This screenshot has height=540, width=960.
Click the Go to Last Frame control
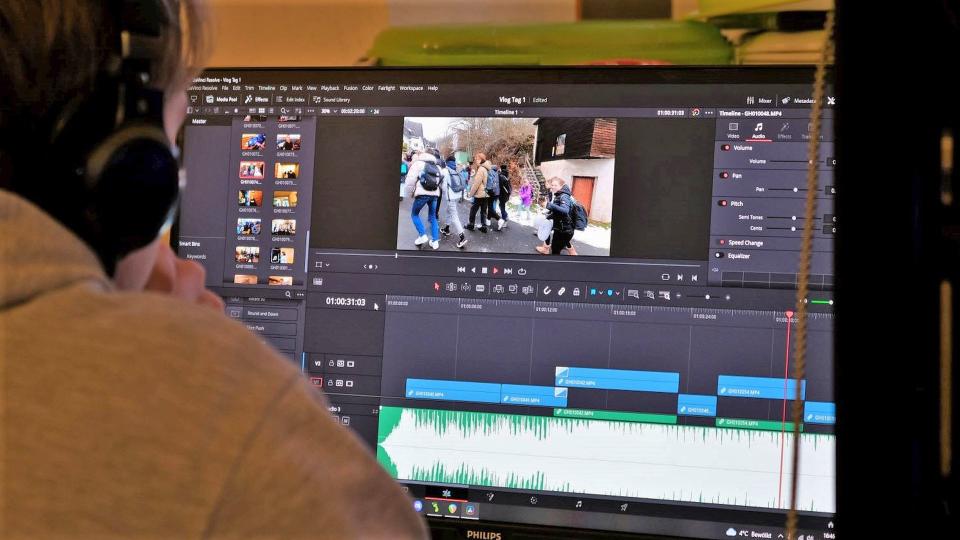pos(508,271)
